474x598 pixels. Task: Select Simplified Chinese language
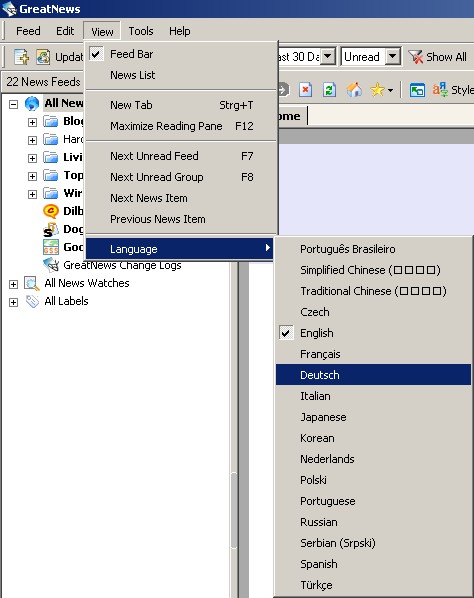373,270
